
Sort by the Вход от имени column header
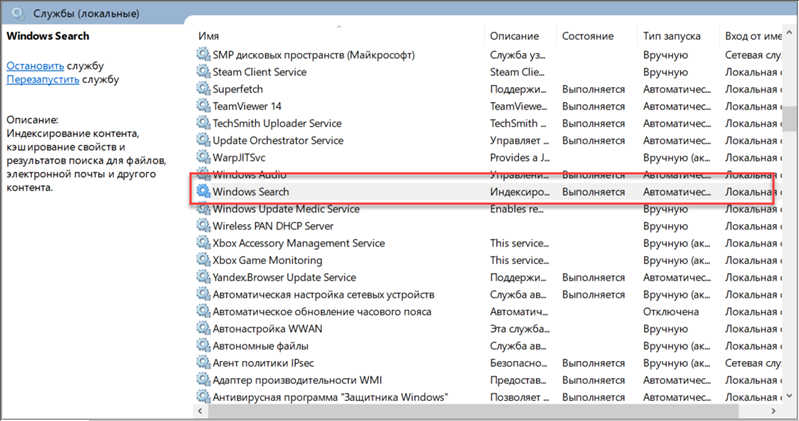(x=751, y=36)
